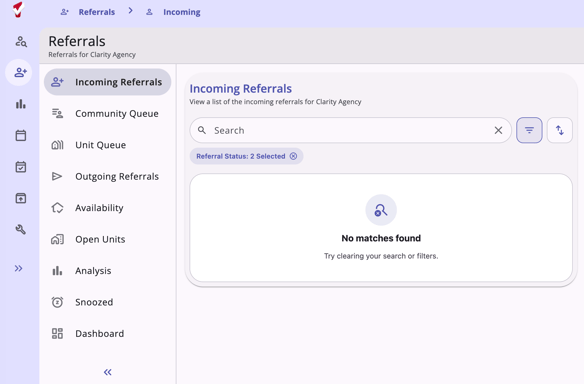Open the upload box rail icon
Screen dimensions: 584x384
(21, 198)
